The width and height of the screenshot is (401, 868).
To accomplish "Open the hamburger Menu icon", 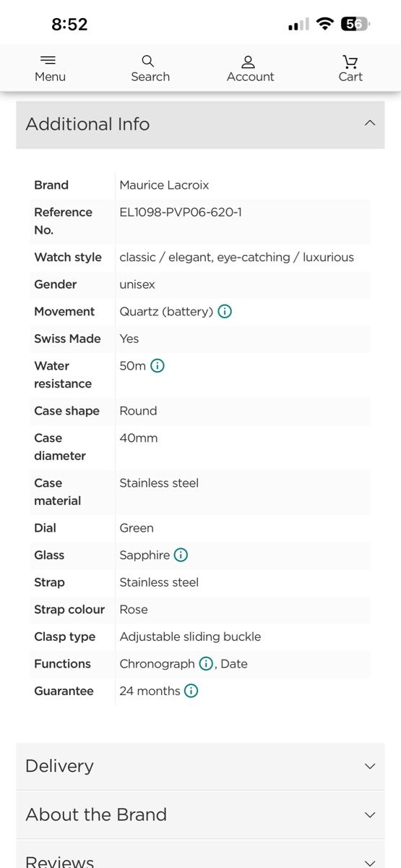I will tap(48, 61).
